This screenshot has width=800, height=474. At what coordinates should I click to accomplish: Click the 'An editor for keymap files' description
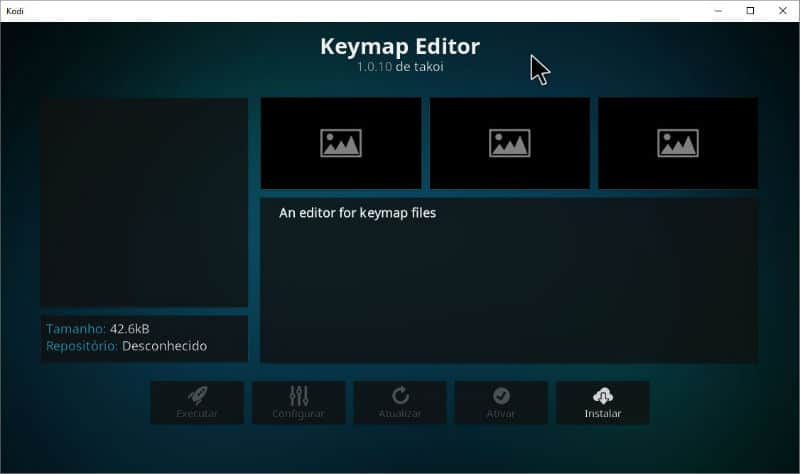click(x=358, y=213)
